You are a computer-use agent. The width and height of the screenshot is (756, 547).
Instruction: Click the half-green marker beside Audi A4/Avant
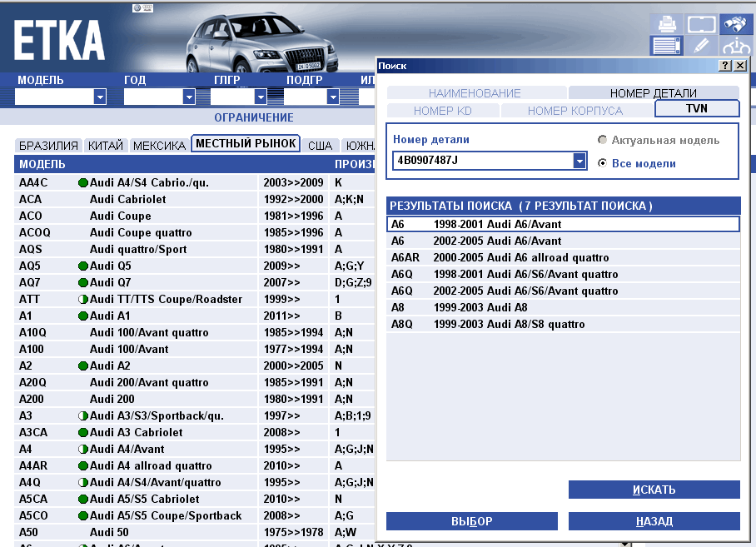(83, 449)
